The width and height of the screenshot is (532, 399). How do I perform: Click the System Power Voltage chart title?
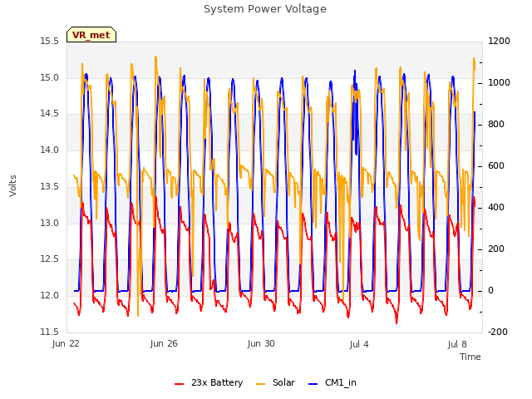265,9
